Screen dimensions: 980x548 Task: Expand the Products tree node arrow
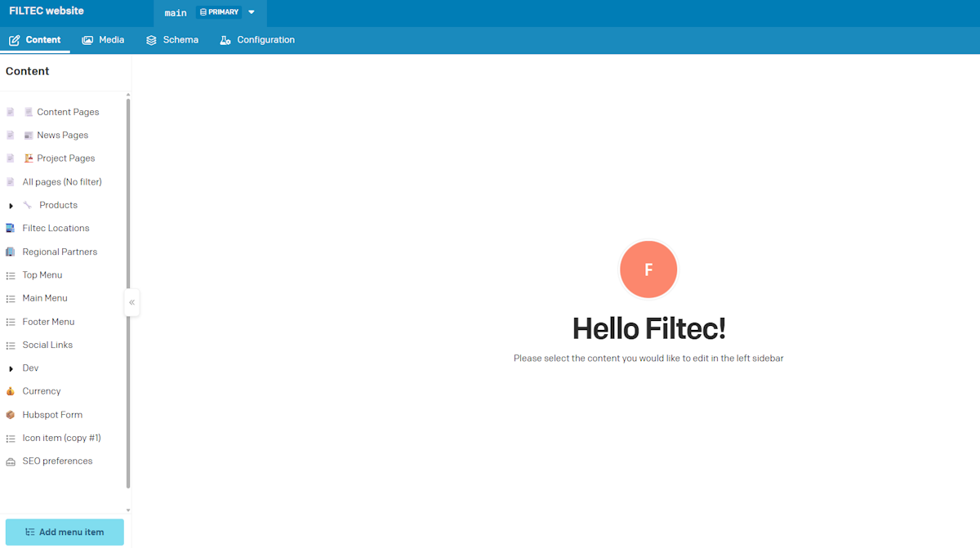11,206
